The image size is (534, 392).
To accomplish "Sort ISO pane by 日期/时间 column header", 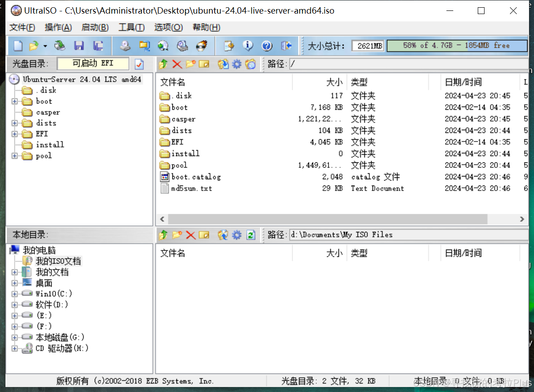I will click(x=480, y=82).
